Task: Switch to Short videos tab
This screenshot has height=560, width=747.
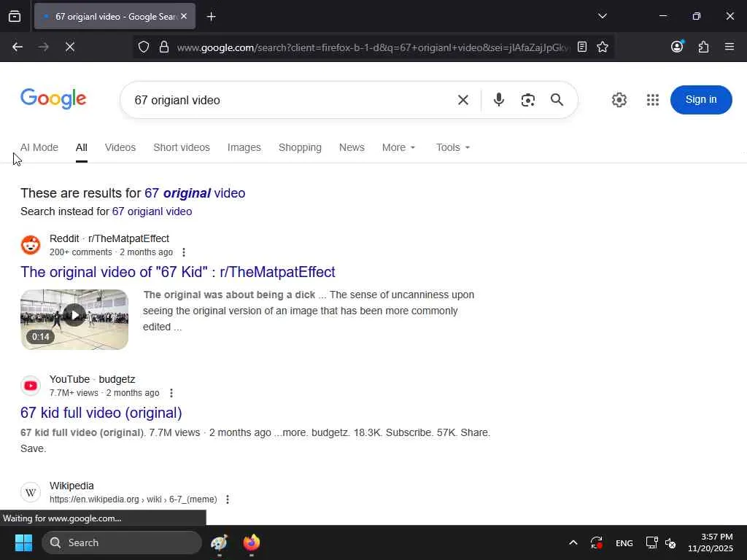Action: click(182, 147)
